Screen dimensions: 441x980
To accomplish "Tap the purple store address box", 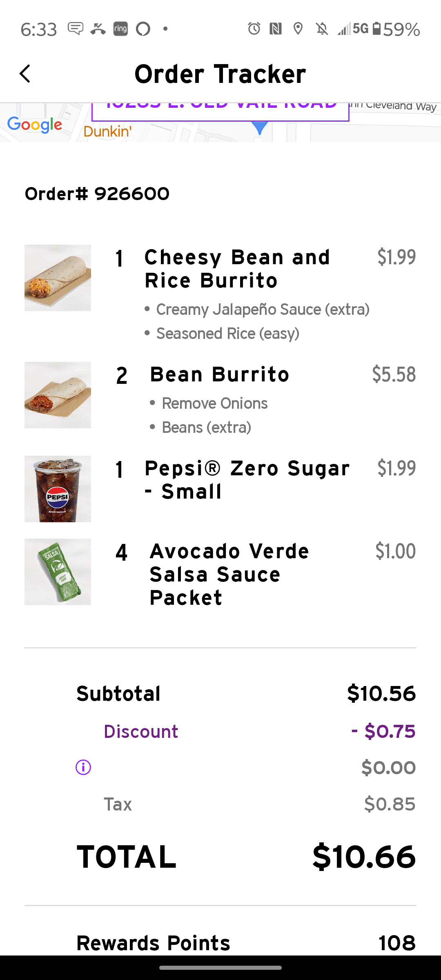I will point(220,111).
